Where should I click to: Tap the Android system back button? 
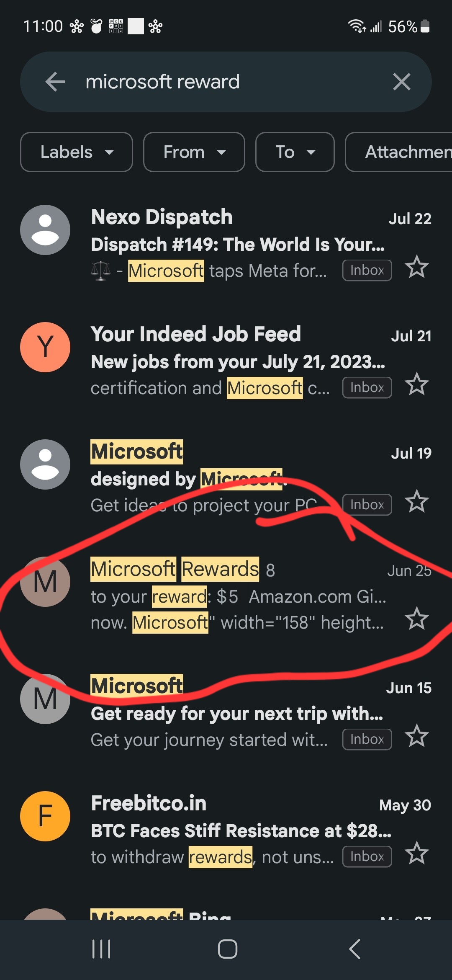[x=354, y=949]
